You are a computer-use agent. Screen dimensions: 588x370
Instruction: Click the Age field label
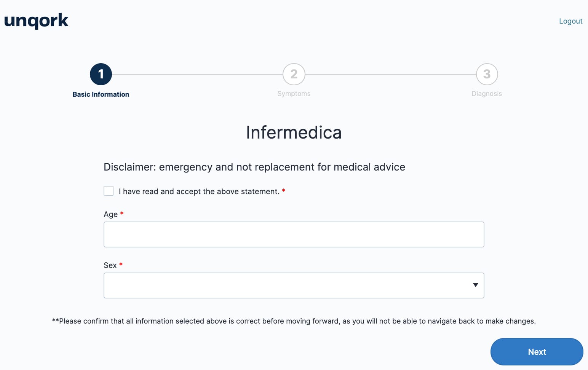tap(110, 214)
